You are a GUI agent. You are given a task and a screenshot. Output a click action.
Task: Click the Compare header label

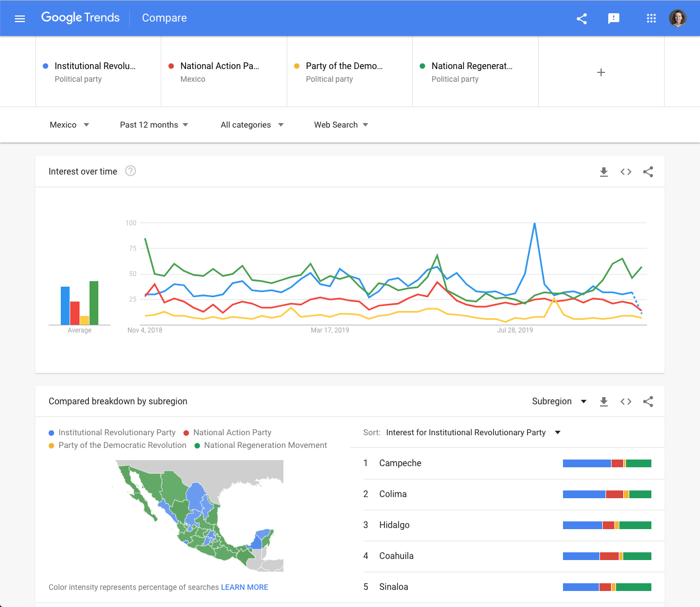pyautogui.click(x=164, y=18)
